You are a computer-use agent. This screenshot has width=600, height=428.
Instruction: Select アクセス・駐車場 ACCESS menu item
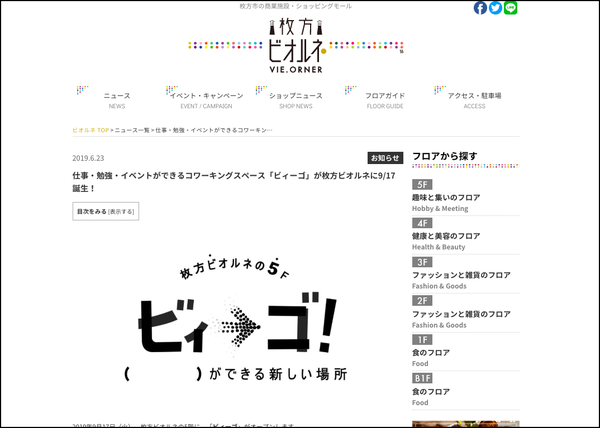pos(474,99)
